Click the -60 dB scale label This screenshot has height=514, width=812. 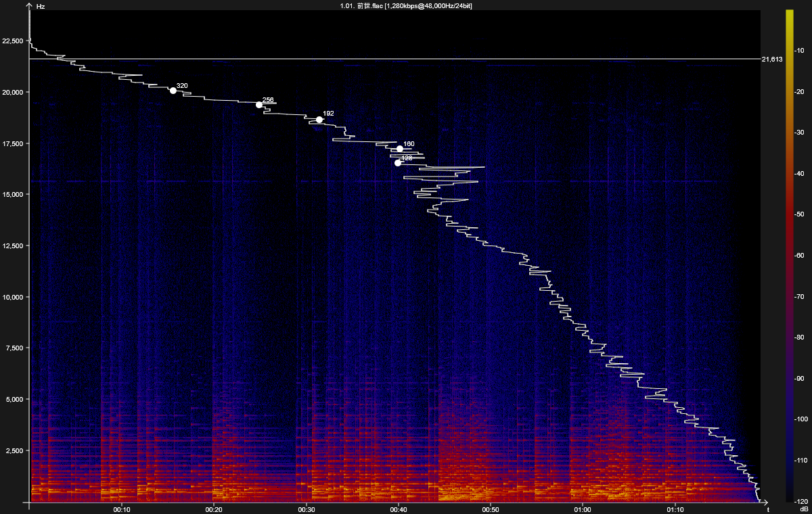coord(800,256)
